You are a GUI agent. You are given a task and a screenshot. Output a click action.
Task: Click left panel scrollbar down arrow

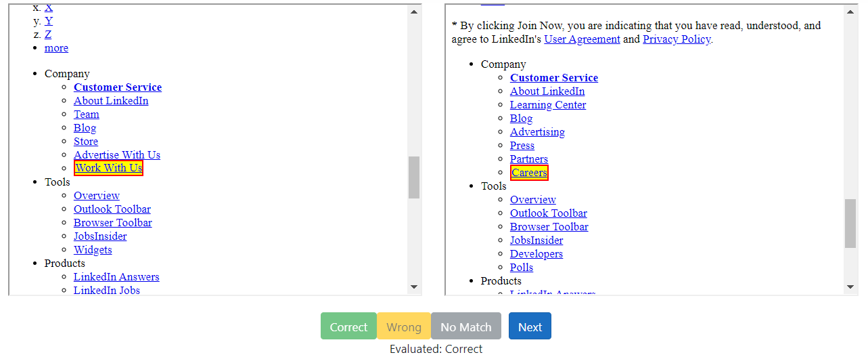(x=414, y=287)
